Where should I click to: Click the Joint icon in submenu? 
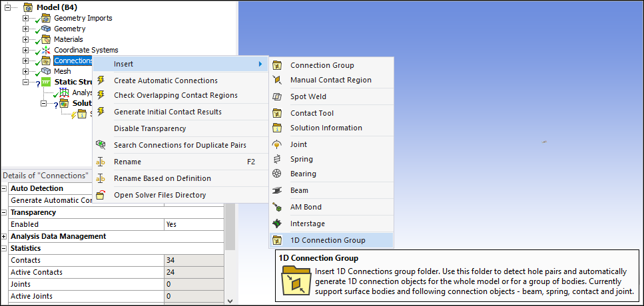(277, 144)
